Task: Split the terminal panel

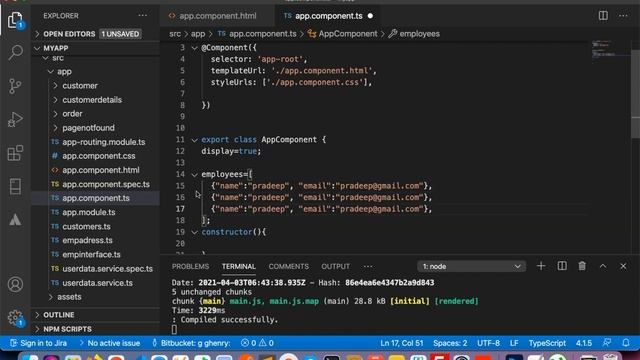Action: point(562,266)
